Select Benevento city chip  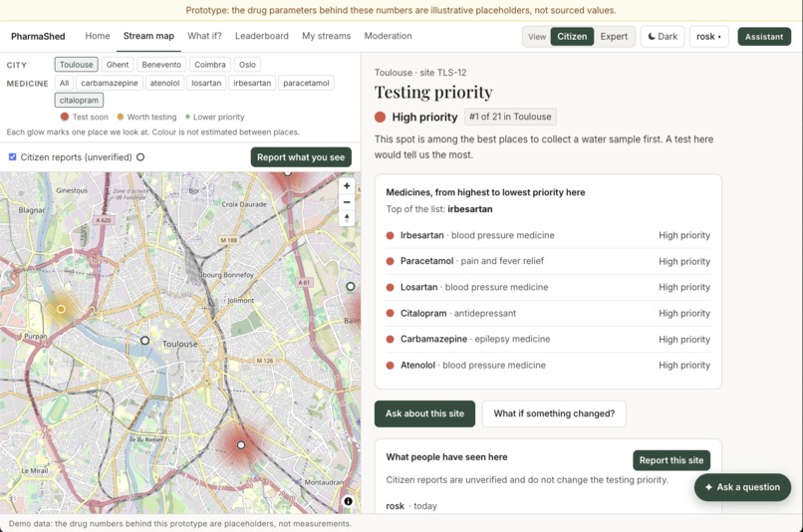[161, 65]
